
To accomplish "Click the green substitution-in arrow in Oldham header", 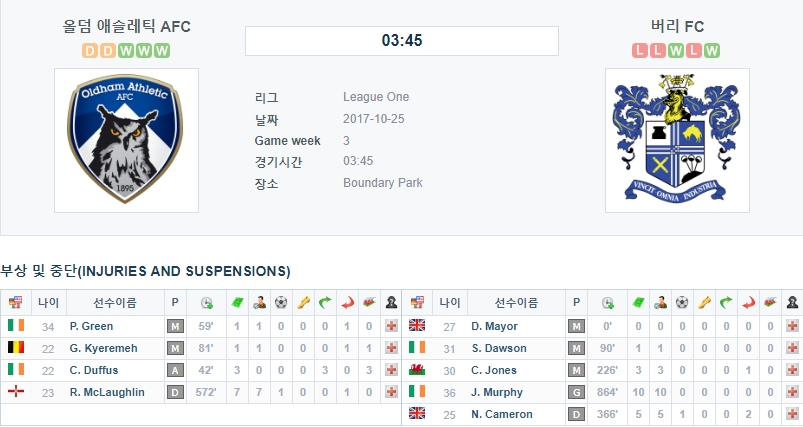I will (x=325, y=303).
